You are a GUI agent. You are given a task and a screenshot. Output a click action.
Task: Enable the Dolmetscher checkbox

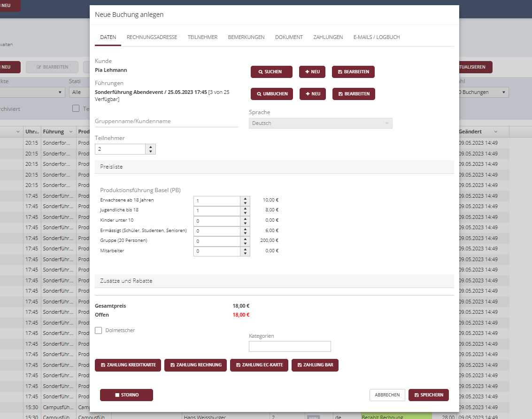[99, 331]
